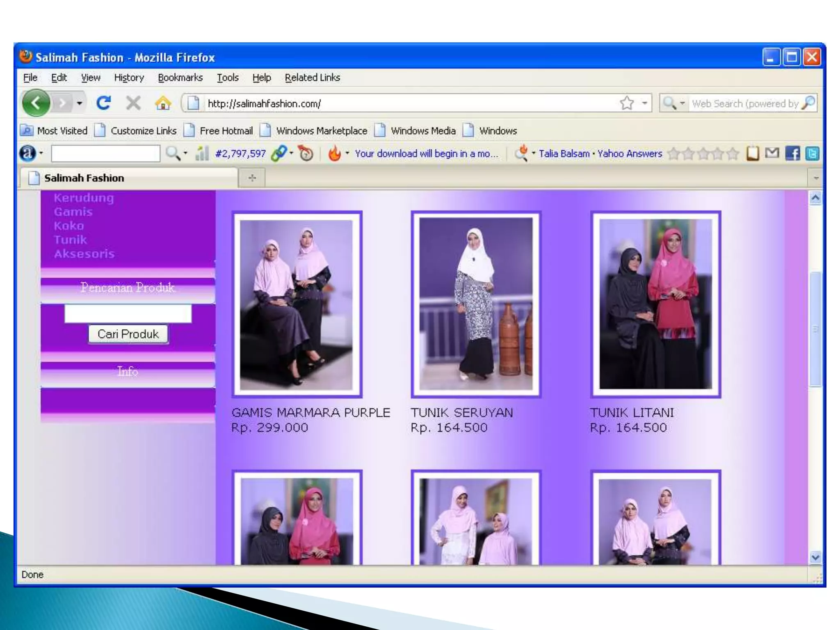Reload the page with the refresh icon

tap(103, 103)
